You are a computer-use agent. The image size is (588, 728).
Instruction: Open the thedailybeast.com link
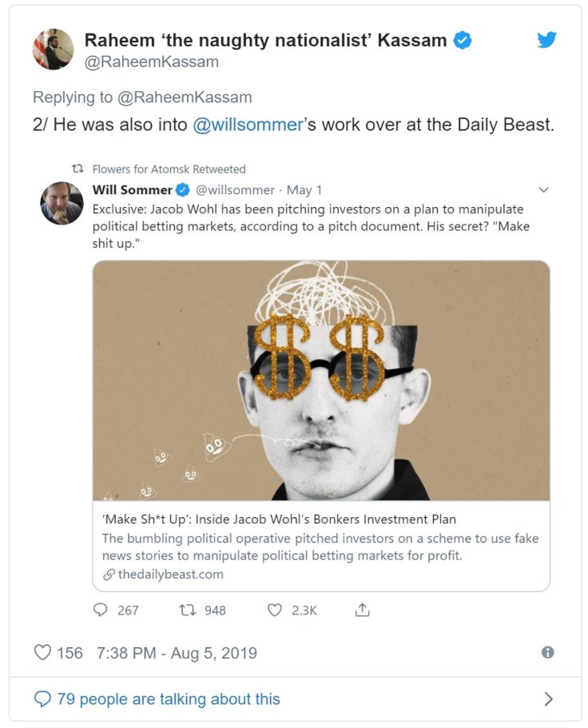(169, 574)
